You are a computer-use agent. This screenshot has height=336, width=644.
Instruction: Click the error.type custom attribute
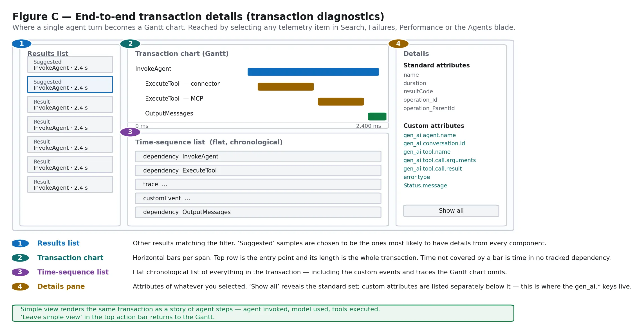pyautogui.click(x=417, y=177)
